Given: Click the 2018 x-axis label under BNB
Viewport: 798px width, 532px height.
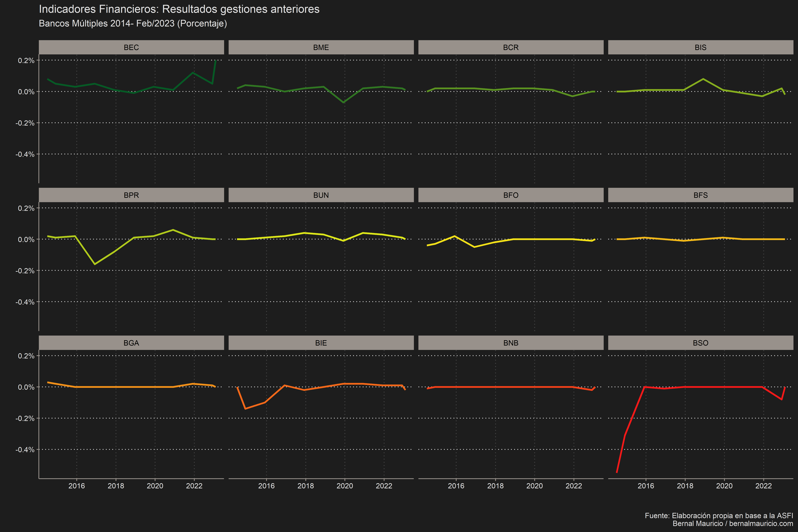Looking at the screenshot, I should click(x=495, y=486).
